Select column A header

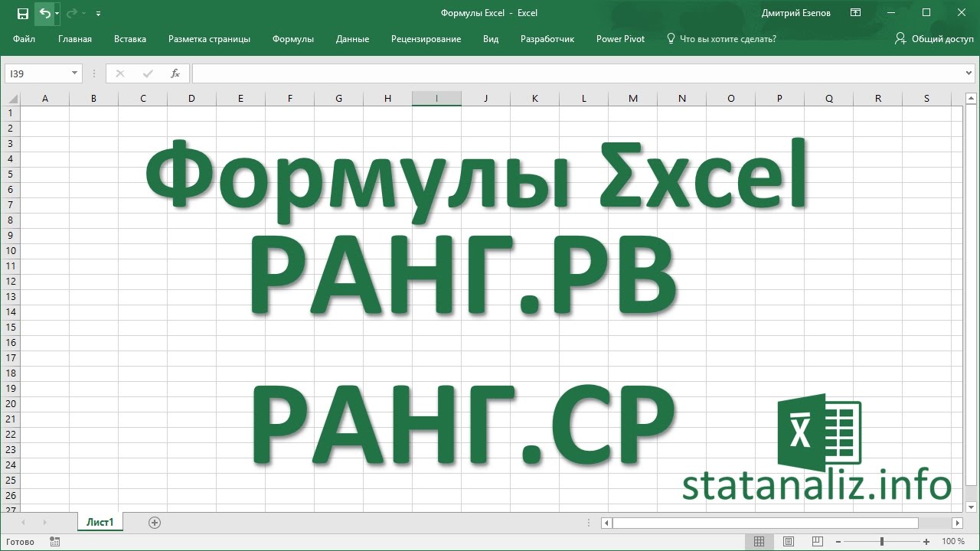pos(45,98)
